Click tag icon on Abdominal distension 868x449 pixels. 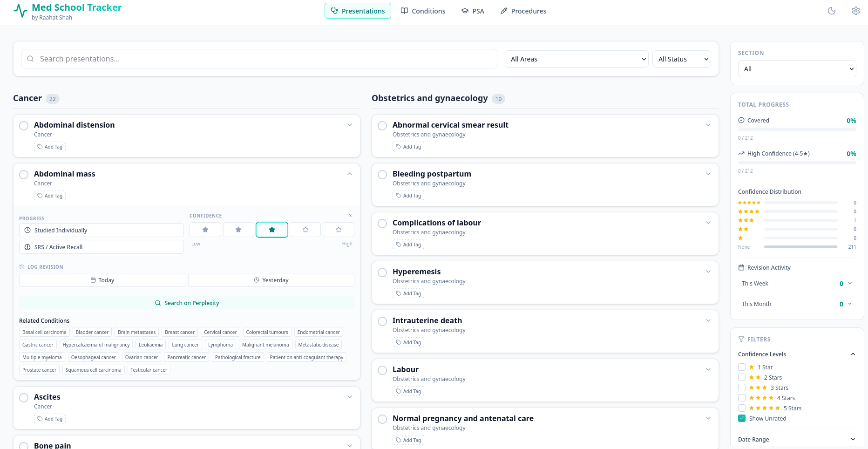pos(40,147)
